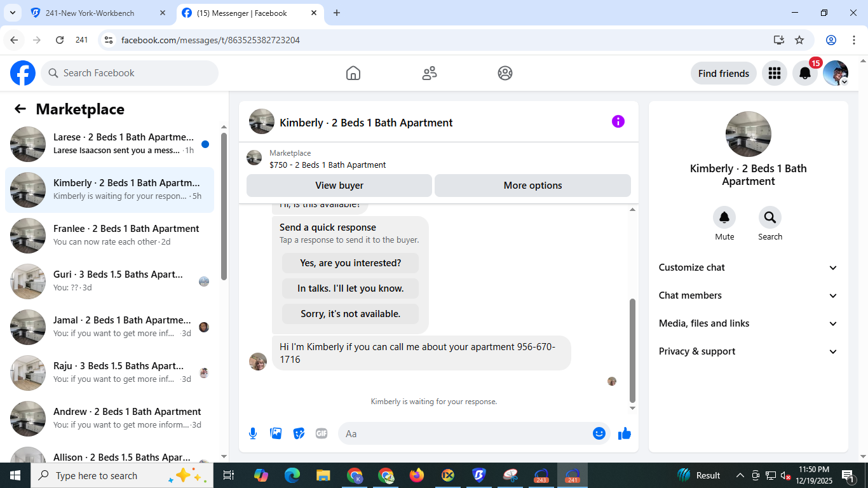
Task: Expand Media, files and links section
Action: click(x=749, y=323)
